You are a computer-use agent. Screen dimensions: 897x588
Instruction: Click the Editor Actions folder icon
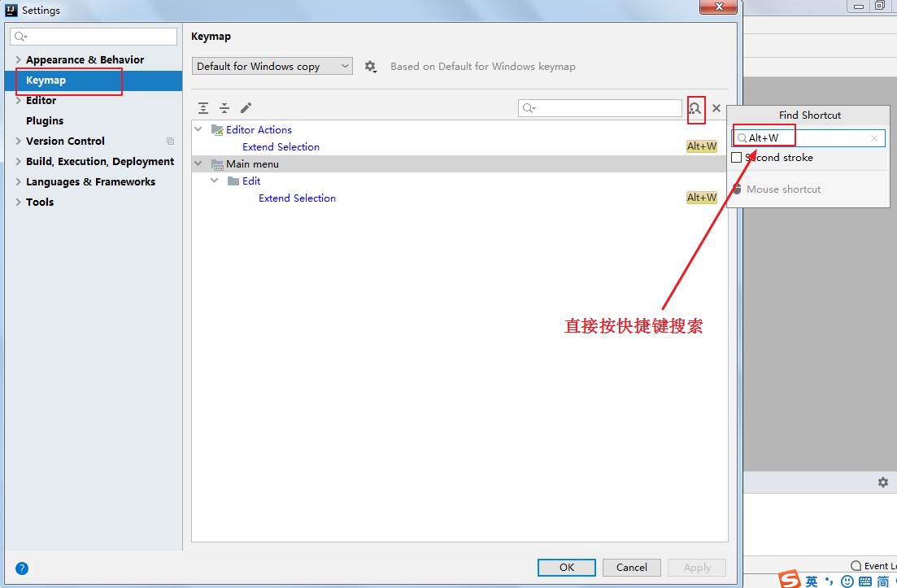pos(217,130)
